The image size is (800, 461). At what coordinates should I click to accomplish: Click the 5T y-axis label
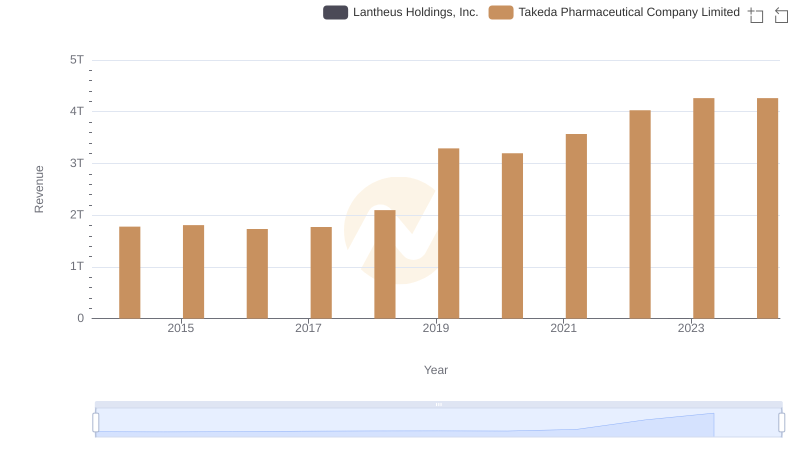point(77,60)
